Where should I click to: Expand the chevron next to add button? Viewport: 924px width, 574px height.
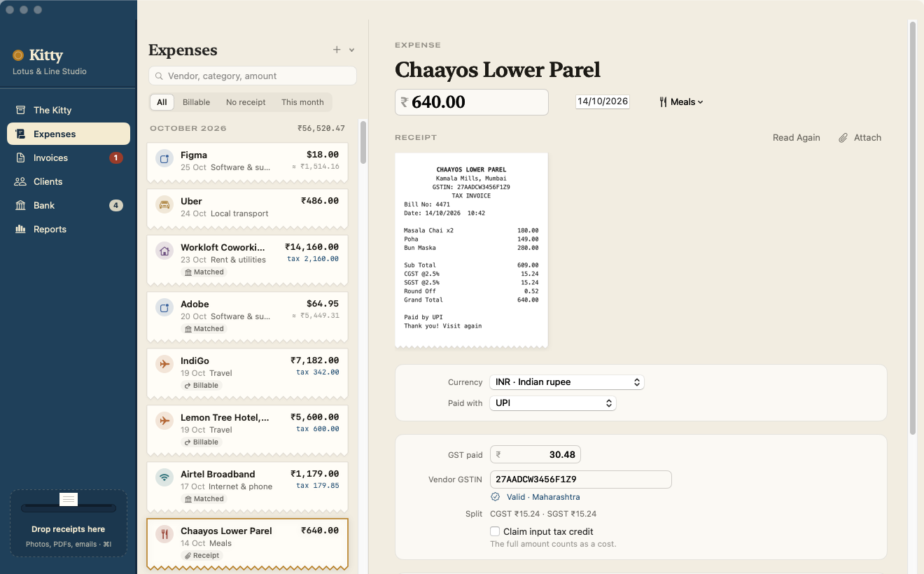pyautogui.click(x=352, y=50)
